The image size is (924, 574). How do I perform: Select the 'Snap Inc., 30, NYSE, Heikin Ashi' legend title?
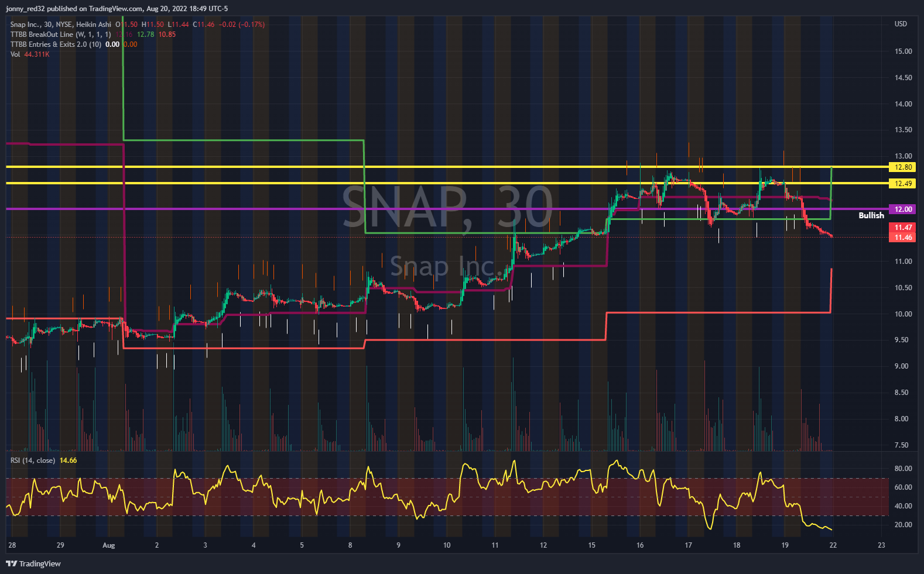pos(60,25)
